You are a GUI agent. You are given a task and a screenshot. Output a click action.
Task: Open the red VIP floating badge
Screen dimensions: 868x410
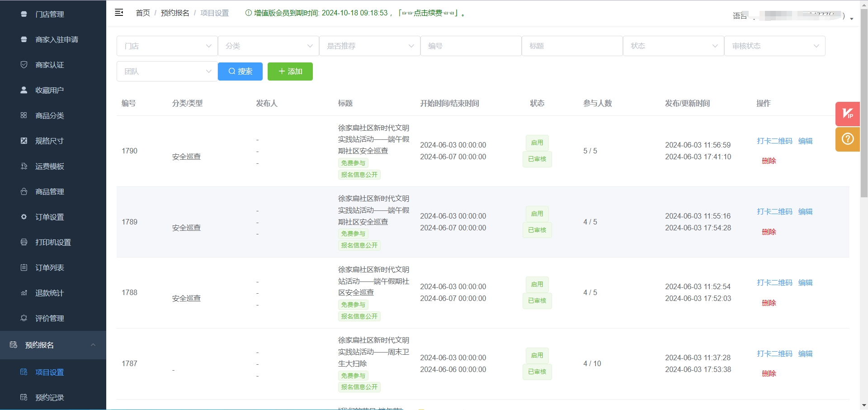pyautogui.click(x=848, y=114)
